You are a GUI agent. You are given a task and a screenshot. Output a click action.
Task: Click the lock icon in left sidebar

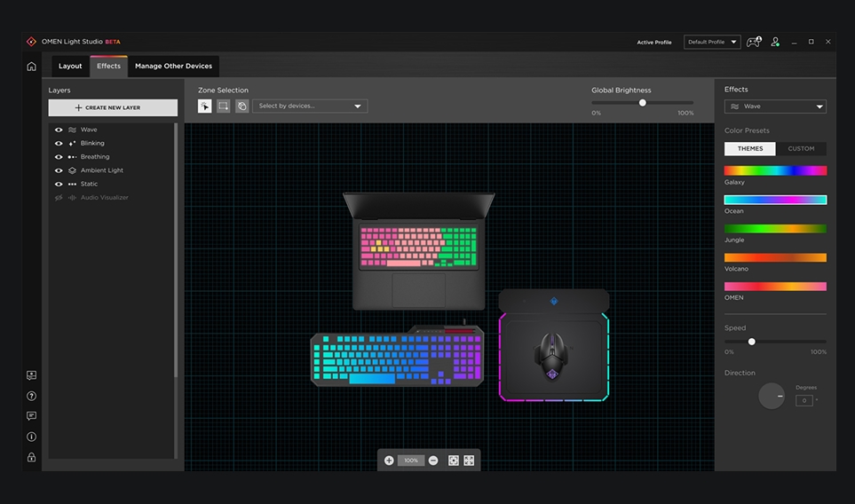(31, 458)
